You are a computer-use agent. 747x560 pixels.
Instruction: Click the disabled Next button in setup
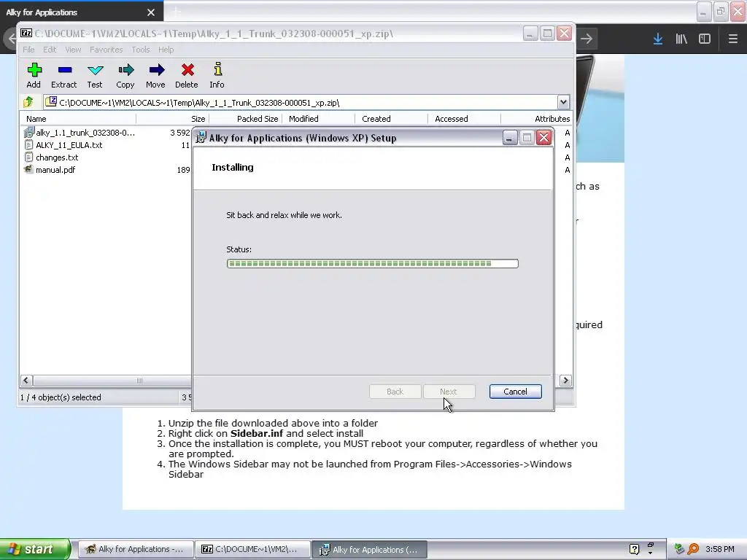449,392
